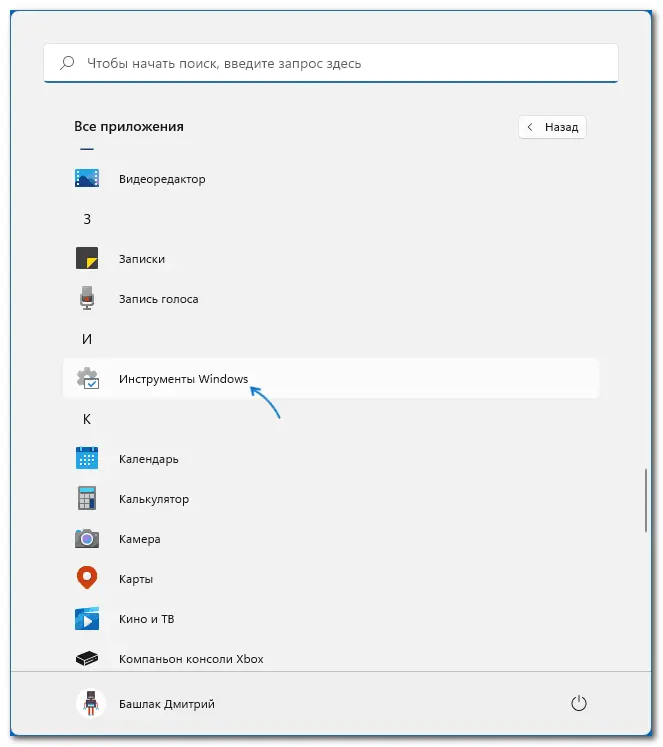The width and height of the screenshot is (663, 747).
Task: Select letter header И
Action: (x=87, y=339)
